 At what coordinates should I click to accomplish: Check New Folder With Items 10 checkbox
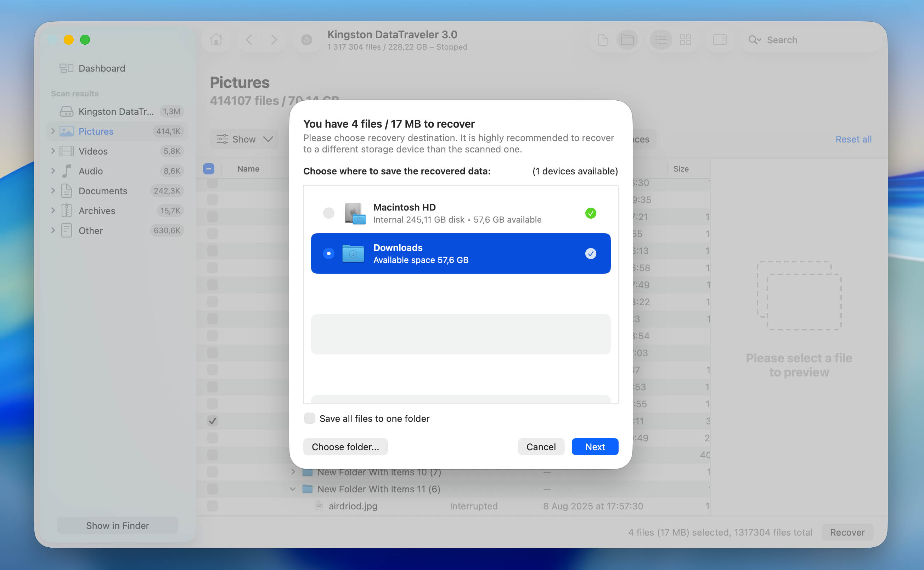point(213,471)
